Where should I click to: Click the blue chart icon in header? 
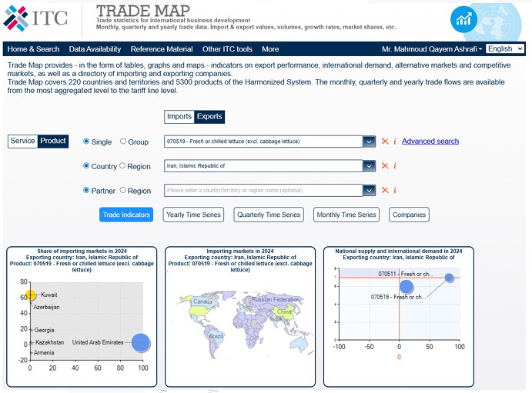click(463, 19)
